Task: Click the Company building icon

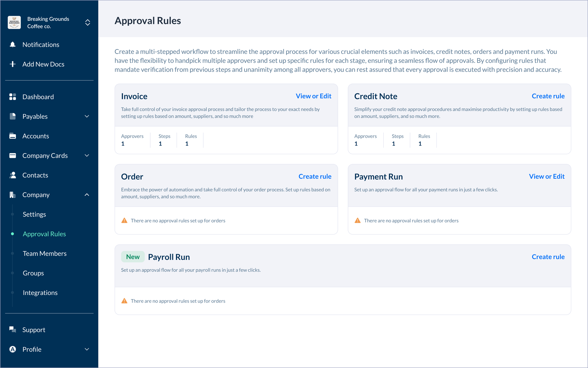Action: [x=13, y=195]
